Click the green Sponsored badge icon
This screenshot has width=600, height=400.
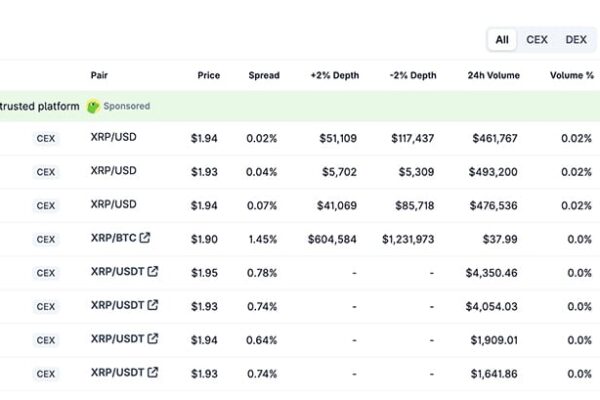(x=93, y=106)
